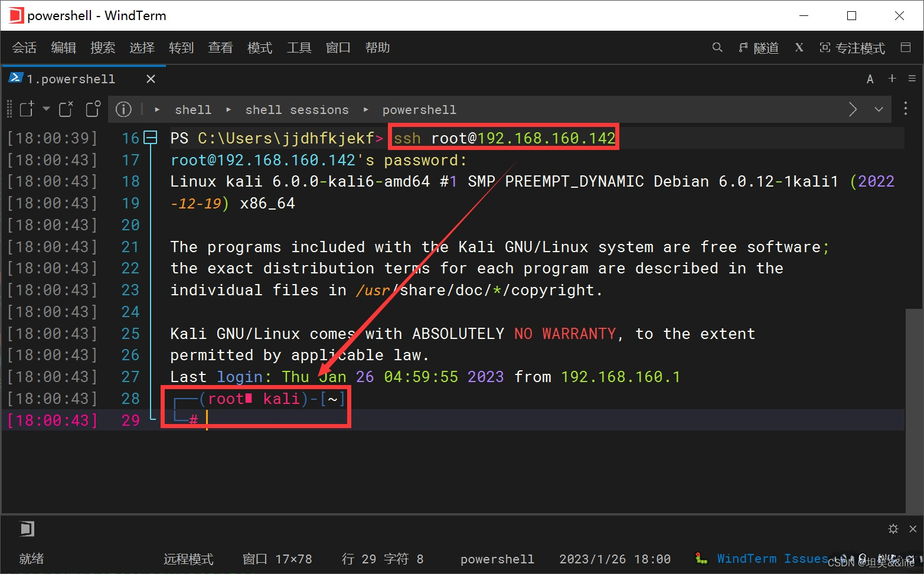The width and height of the screenshot is (924, 574).
Task: Expand the arrow before shell sessions breadcrumb
Action: tap(228, 110)
